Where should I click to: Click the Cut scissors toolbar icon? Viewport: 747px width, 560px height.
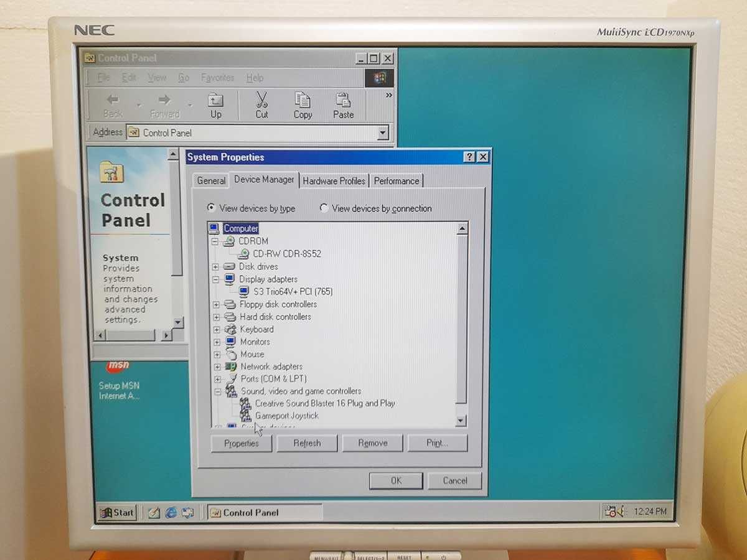point(262,100)
